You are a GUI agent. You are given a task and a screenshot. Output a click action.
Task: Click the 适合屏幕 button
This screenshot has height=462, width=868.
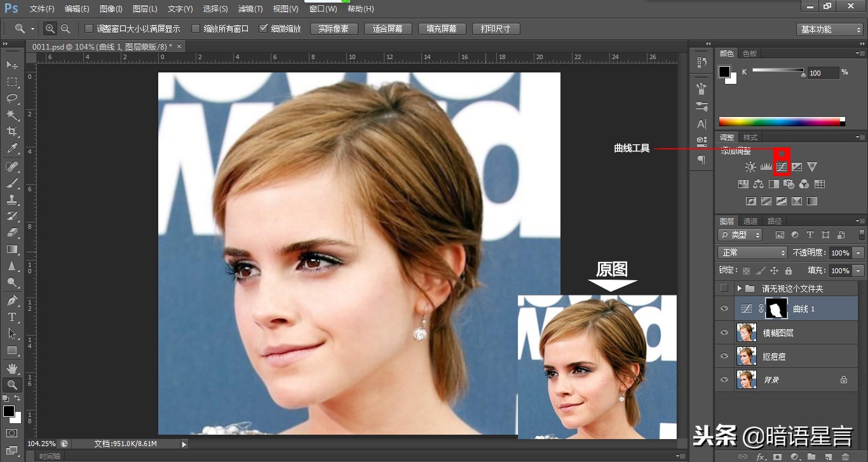(388, 29)
